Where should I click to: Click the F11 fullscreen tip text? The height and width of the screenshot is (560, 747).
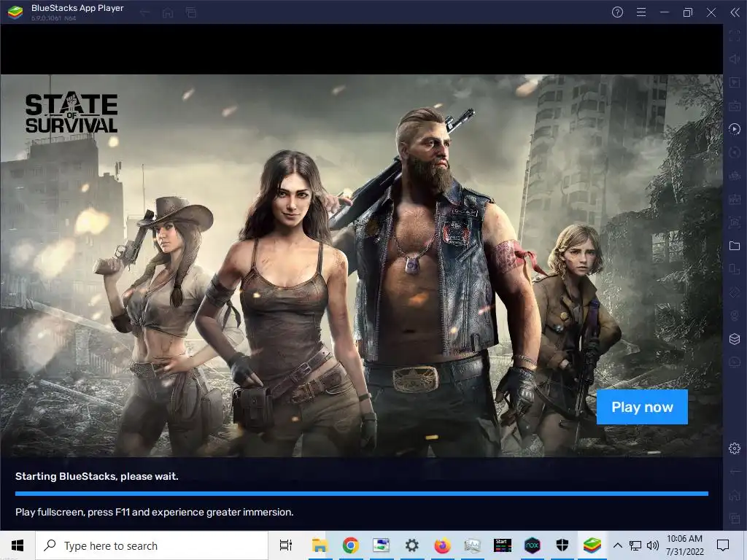coord(155,512)
